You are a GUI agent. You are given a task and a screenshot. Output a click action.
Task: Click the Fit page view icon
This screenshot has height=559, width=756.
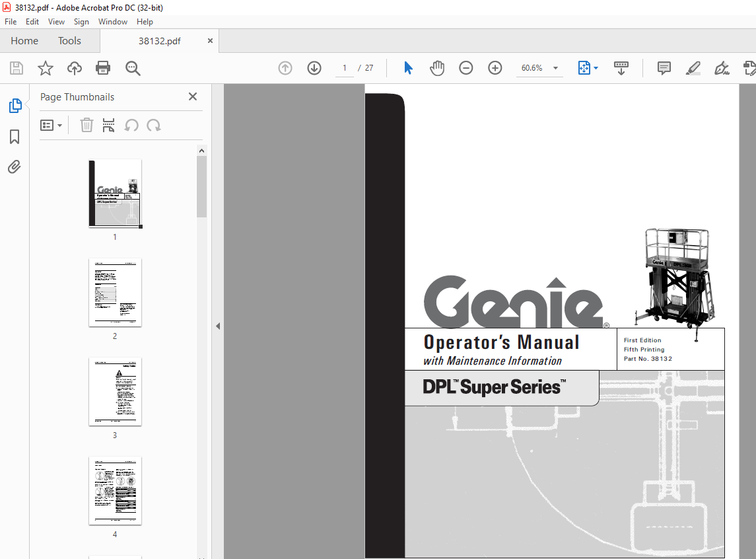[x=584, y=68]
